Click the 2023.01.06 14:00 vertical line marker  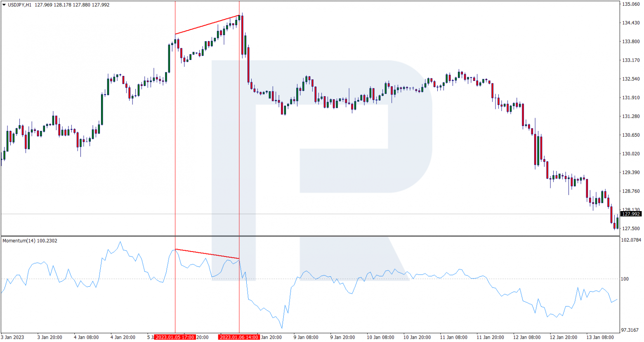239,337
